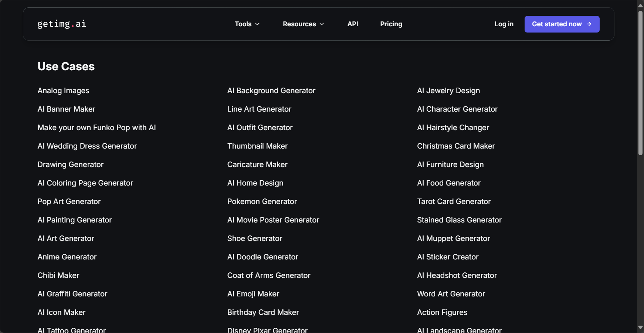
Task: Open the API page
Action: point(353,24)
